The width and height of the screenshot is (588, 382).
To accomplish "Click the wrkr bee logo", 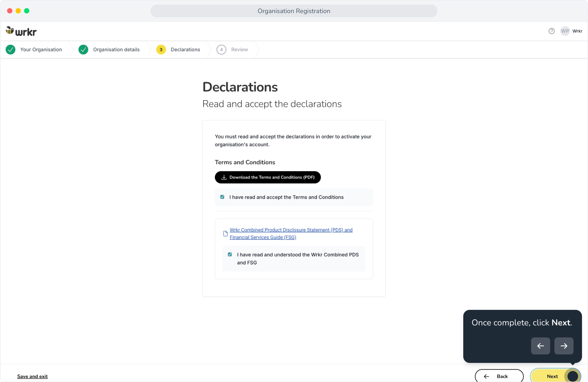I will click(x=21, y=31).
